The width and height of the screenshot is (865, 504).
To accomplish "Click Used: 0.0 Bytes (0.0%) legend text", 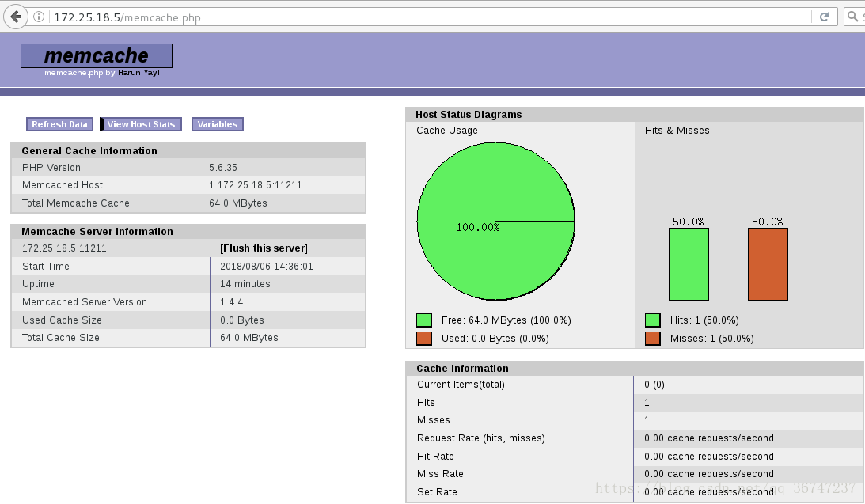I will [495, 339].
